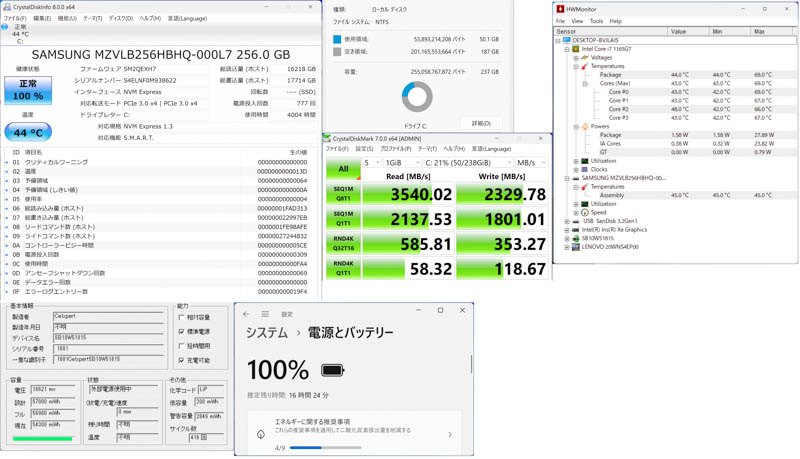The image size is (800, 459).
Task: Click the DESKTOP-BVJLAIS computer icon
Action: [566, 40]
